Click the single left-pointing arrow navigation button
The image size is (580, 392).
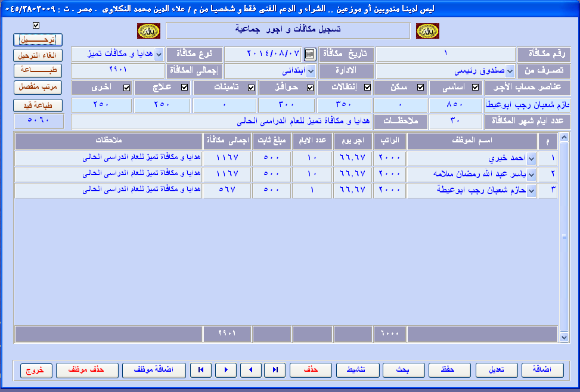click(x=250, y=370)
